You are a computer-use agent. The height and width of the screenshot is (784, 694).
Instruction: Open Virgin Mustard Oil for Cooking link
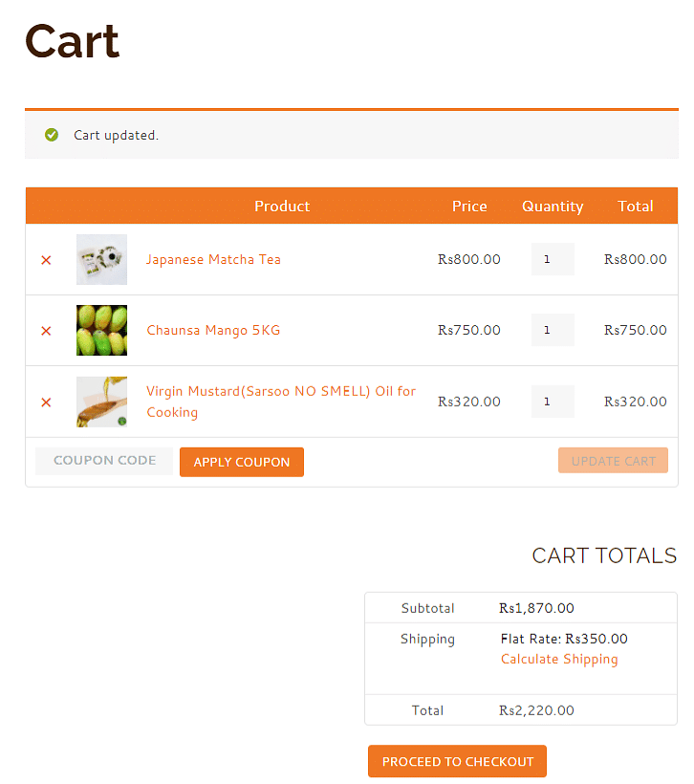280,402
